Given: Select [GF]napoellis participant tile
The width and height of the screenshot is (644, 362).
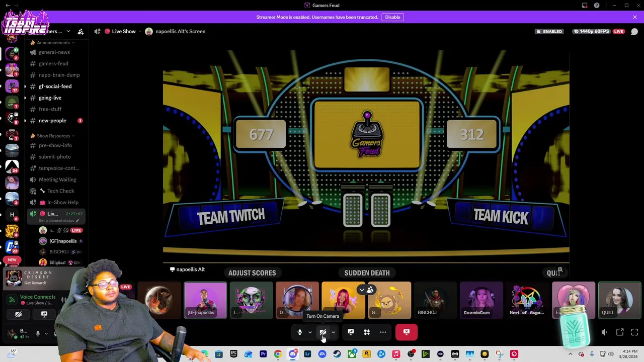Looking at the screenshot, I should coord(205,300).
